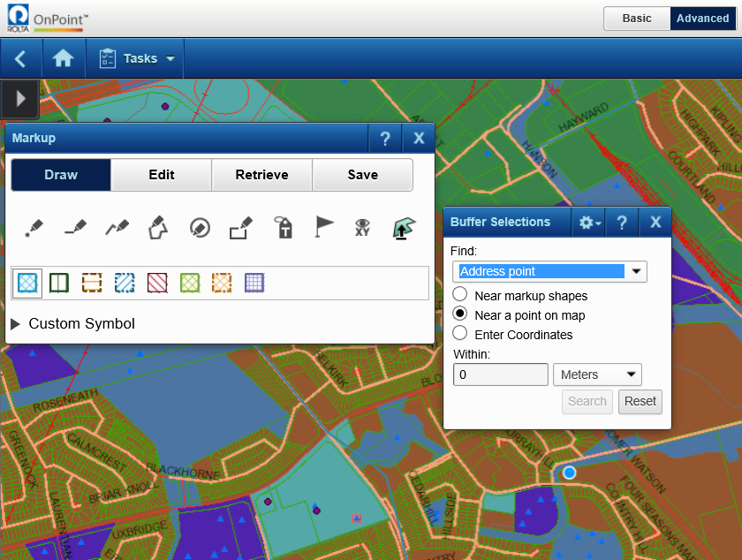Click the XY coordinates eye tool
742x560 pixels.
362,228
